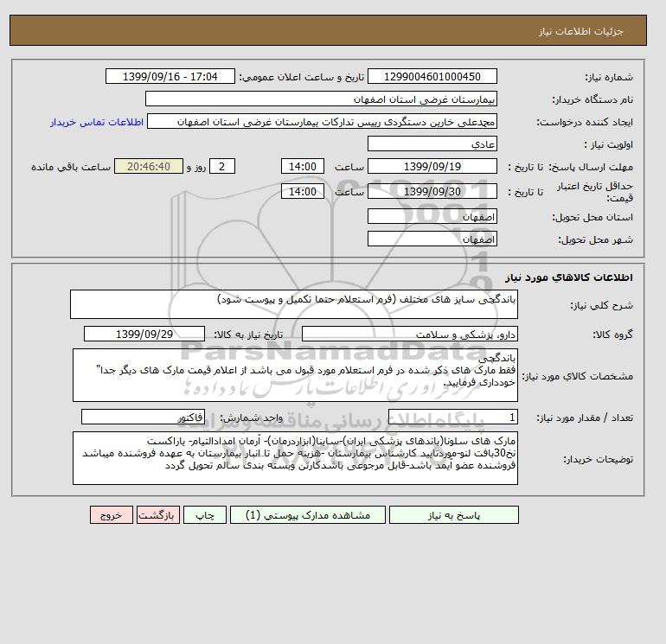Click the response deadline date 1399/09/19
The image size is (666, 644).
point(432,167)
